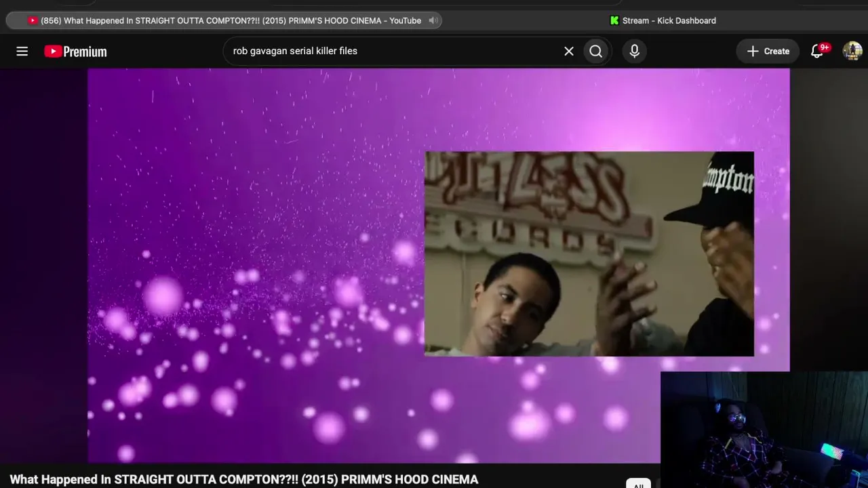Click the video title 'What Happened In STRAIGHT OUTTA COMPTON??!!'
The image size is (868, 488).
coord(243,479)
